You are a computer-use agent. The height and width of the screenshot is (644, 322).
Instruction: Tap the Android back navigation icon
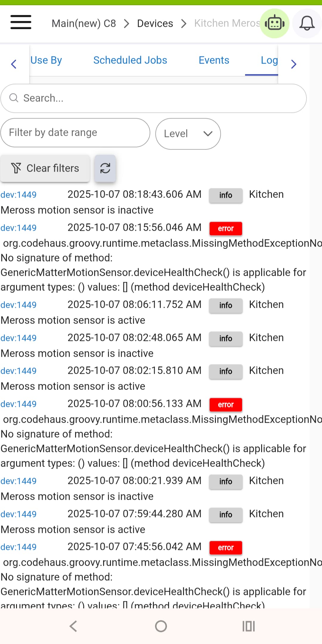pyautogui.click(x=73, y=626)
